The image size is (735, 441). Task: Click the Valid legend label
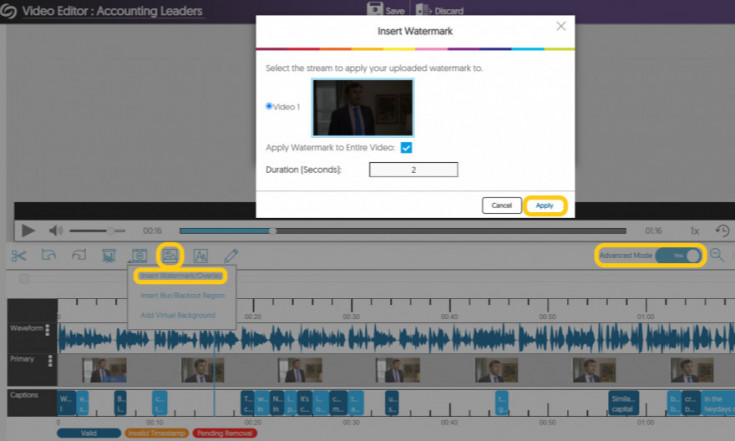[x=89, y=433]
